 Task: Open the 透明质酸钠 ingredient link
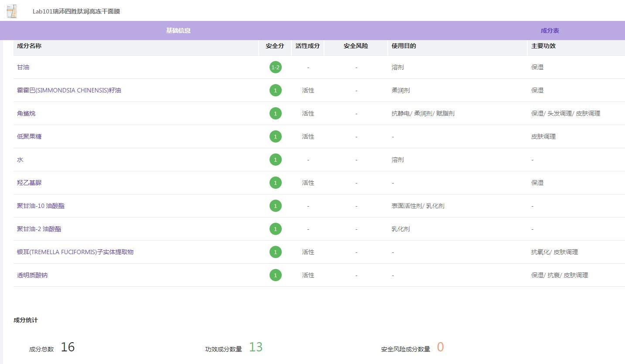(x=32, y=275)
